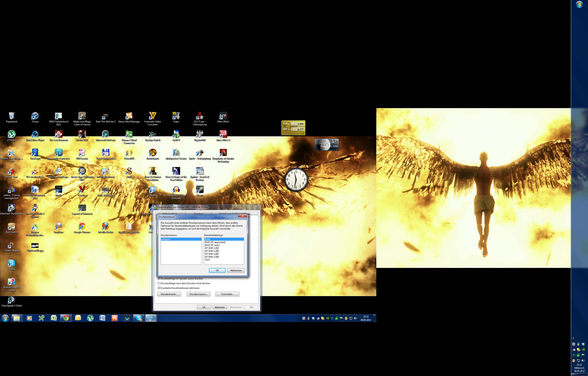Uncheck 'Erweiterte Druckfunktionen aktivieren' checkbox
The width and height of the screenshot is (588, 376).
[159, 288]
